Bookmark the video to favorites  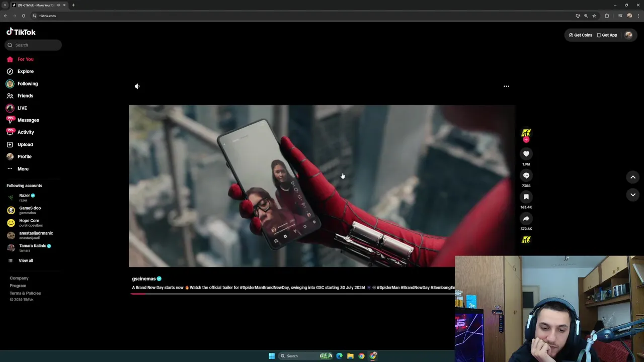[x=526, y=197]
